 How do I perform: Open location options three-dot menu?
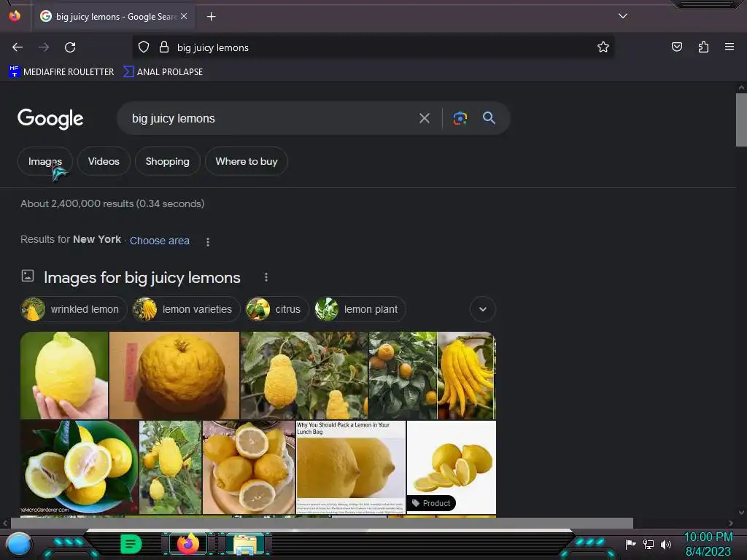click(208, 241)
